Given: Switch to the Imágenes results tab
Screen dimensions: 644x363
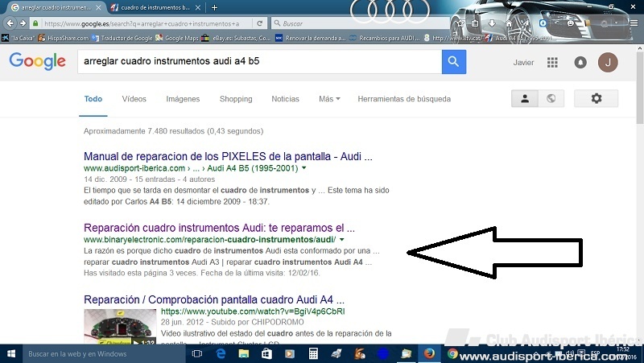Looking at the screenshot, I should (x=183, y=99).
